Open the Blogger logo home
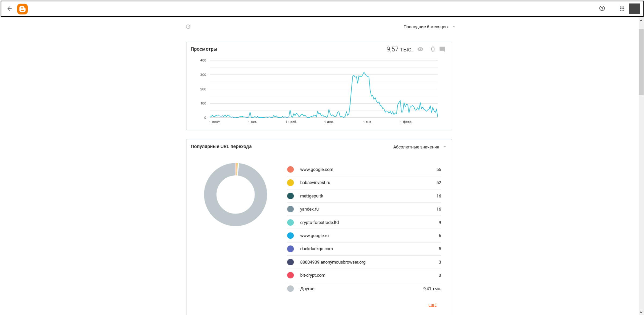The height and width of the screenshot is (315, 644). (x=22, y=9)
